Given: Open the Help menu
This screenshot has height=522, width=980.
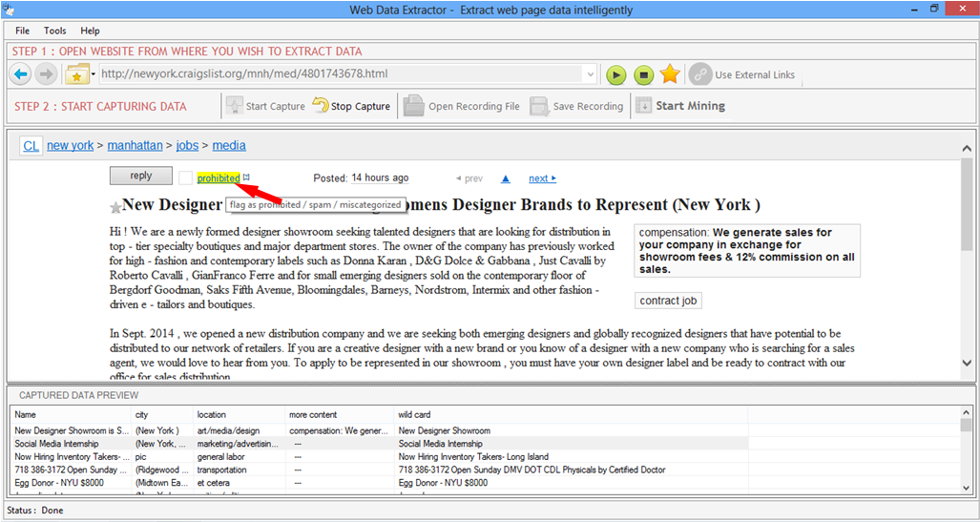Looking at the screenshot, I should point(90,31).
